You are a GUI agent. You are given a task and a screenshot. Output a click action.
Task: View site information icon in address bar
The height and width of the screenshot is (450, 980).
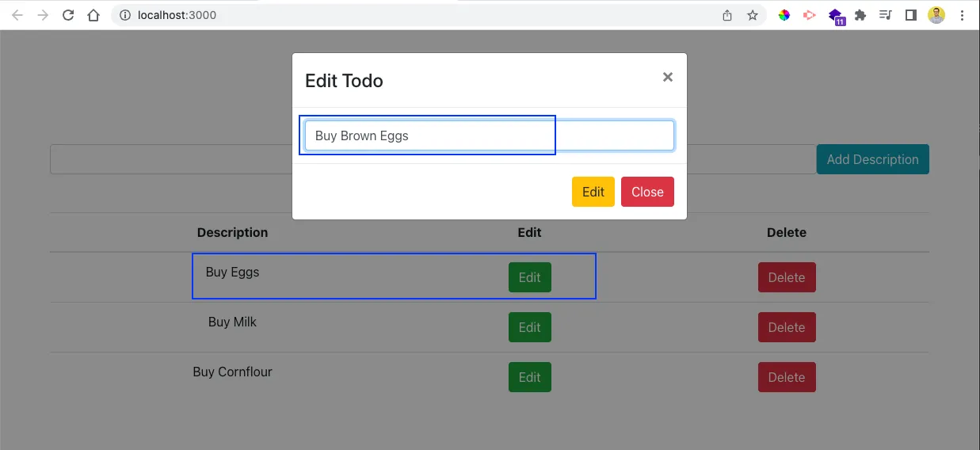(125, 15)
